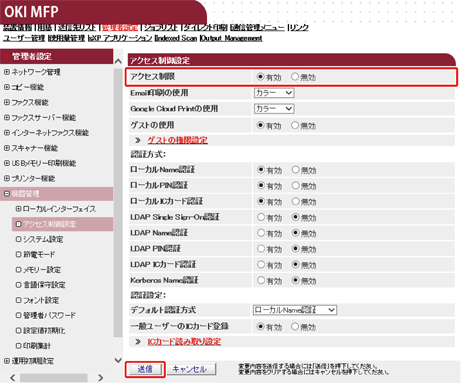Open the デフォルト認証方式 dropdown
This screenshot has height=386, width=466.
tap(295, 310)
